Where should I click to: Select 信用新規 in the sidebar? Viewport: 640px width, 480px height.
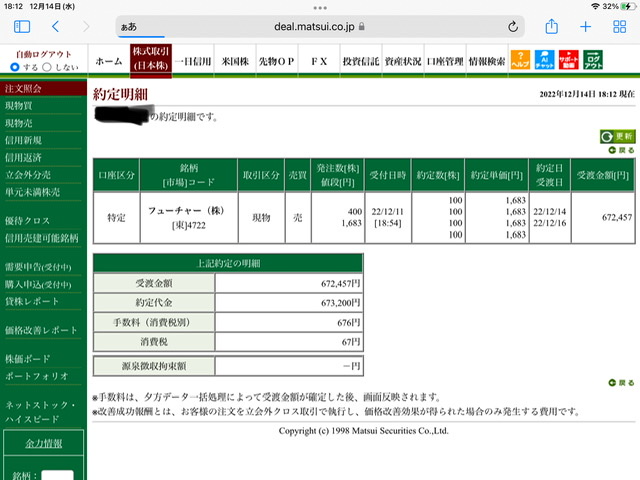click(23, 140)
